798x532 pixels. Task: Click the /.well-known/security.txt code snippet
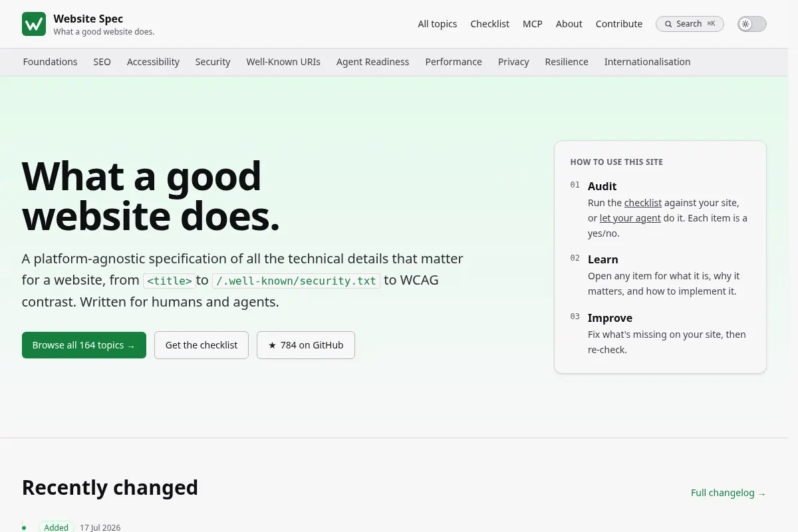click(x=296, y=281)
